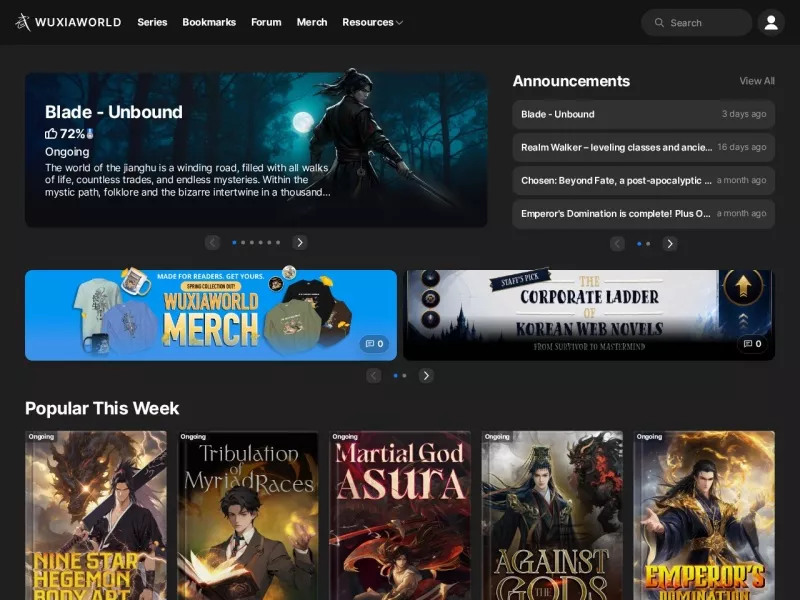Screen dimensions: 800x600
Task: Click the search magnifier icon
Action: click(659, 22)
